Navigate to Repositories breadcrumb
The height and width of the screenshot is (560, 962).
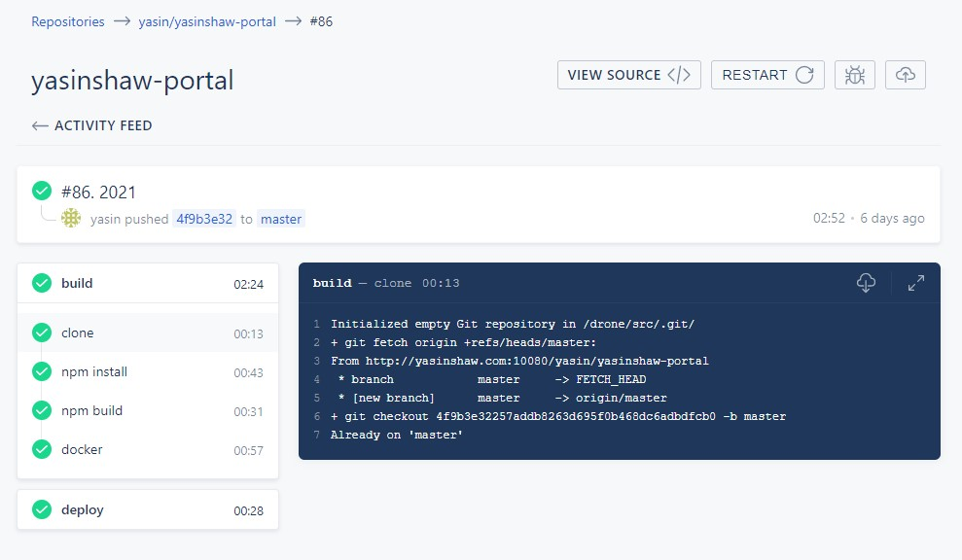pyautogui.click(x=68, y=21)
